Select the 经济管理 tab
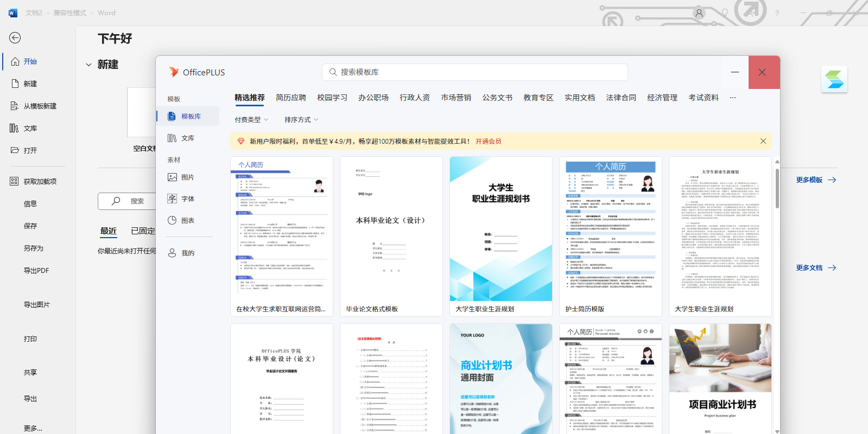 (662, 98)
